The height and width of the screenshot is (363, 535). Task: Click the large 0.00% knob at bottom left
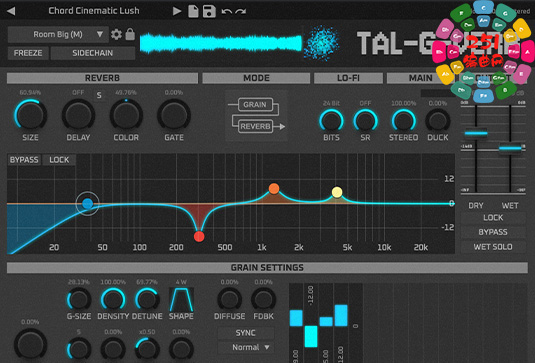pos(30,345)
